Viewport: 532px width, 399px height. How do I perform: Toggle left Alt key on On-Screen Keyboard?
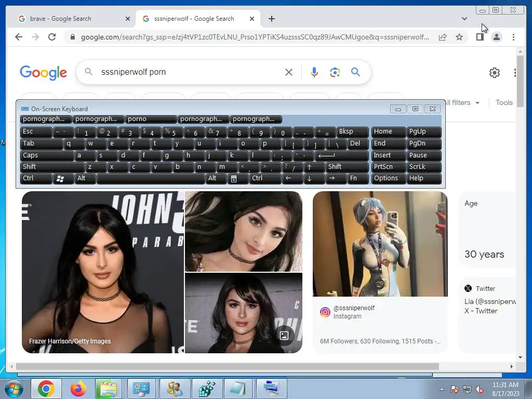(x=85, y=179)
